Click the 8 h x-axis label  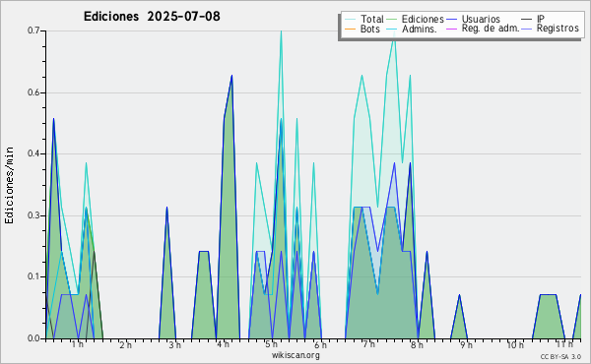point(418,344)
